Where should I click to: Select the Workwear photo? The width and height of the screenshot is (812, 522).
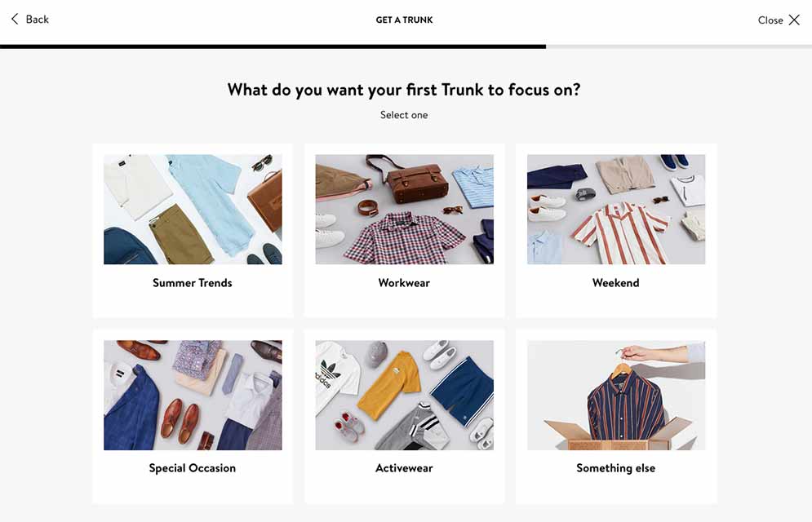pyautogui.click(x=405, y=210)
